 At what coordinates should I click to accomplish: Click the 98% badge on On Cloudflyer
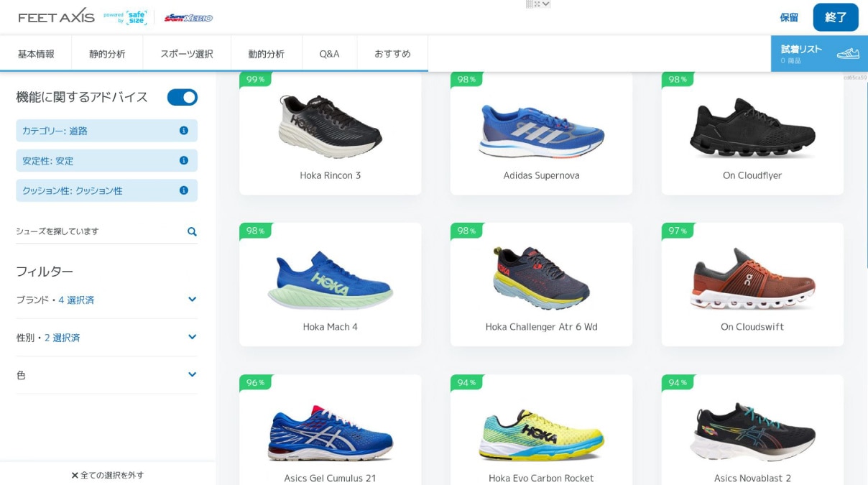(x=678, y=79)
